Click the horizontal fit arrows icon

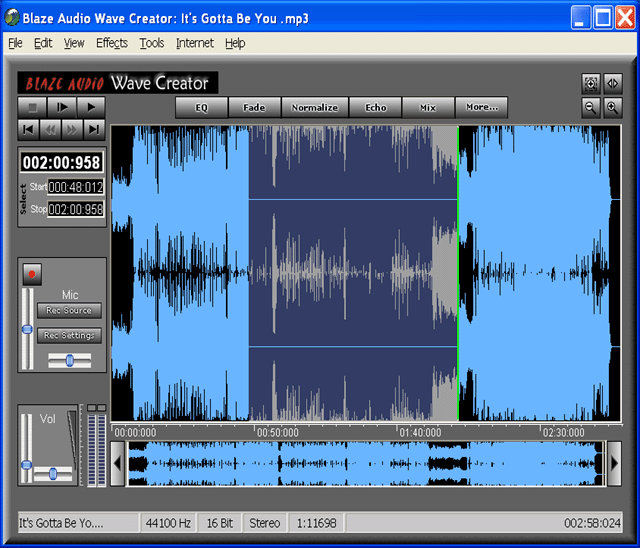(613, 84)
